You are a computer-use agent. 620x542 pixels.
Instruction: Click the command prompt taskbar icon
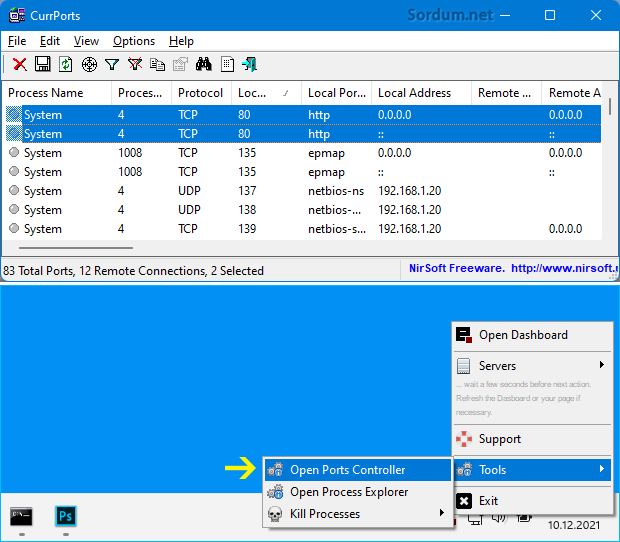(x=21, y=516)
